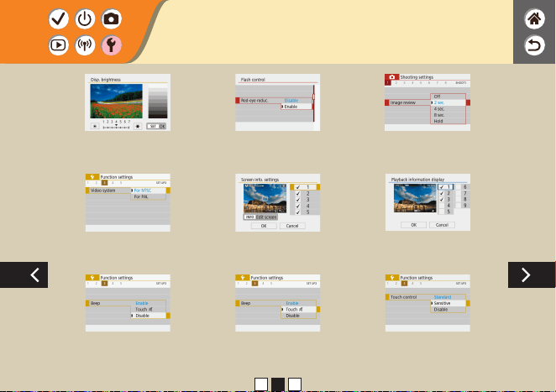
Task: Select the middle black page indicator
Action: pos(278,384)
